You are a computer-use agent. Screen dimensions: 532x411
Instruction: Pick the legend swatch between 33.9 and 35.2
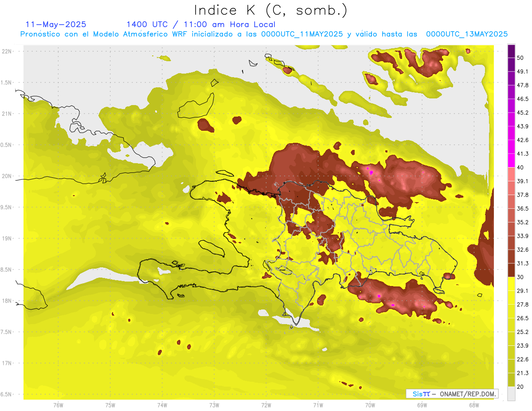[511, 229]
